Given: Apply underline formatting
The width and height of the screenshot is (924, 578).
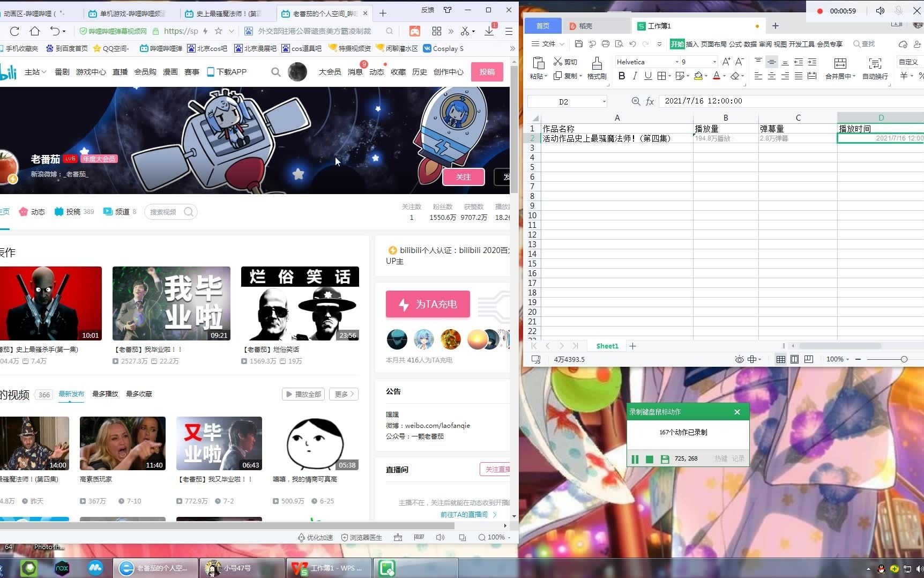Looking at the screenshot, I should (x=647, y=76).
